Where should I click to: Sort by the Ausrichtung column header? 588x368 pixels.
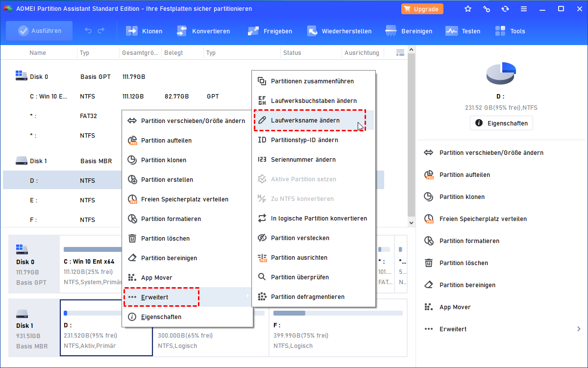click(362, 52)
